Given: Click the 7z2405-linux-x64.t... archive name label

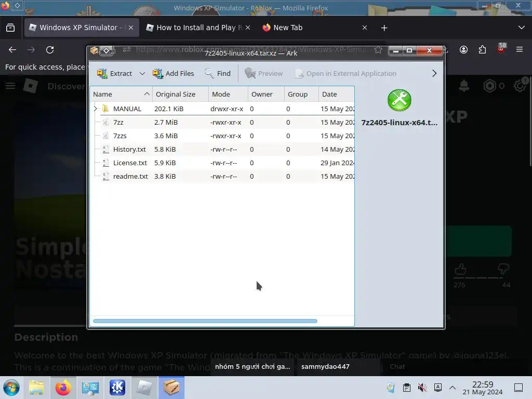Looking at the screenshot, I should (x=400, y=123).
